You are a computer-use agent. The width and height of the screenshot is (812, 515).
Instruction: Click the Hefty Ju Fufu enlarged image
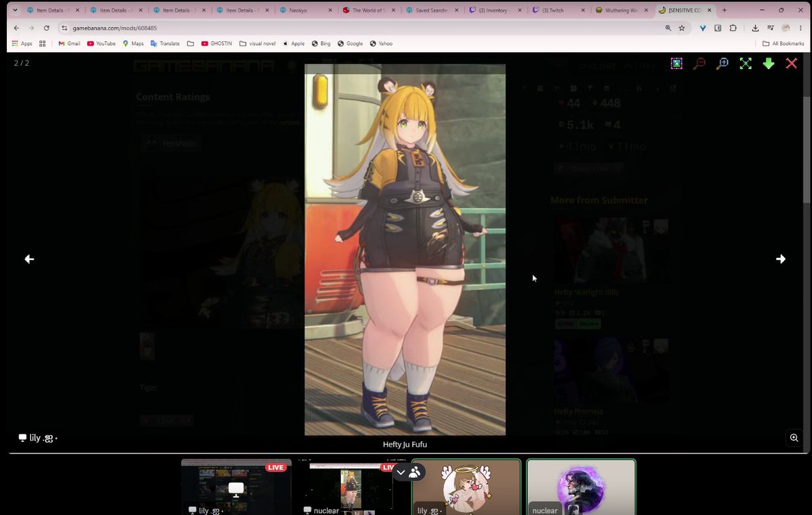click(405, 249)
